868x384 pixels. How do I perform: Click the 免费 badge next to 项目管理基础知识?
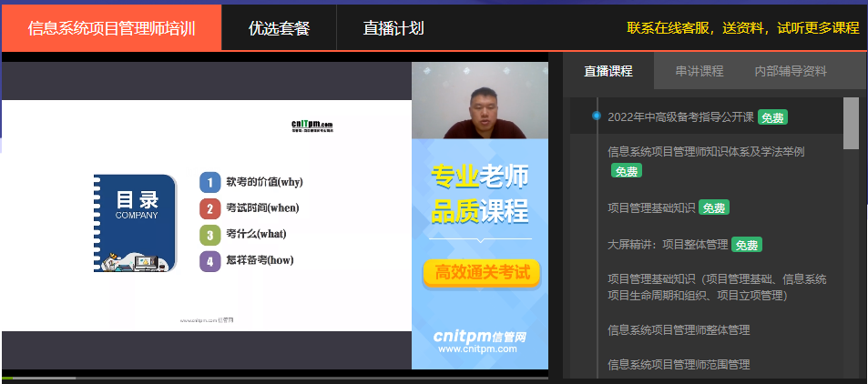(x=714, y=208)
